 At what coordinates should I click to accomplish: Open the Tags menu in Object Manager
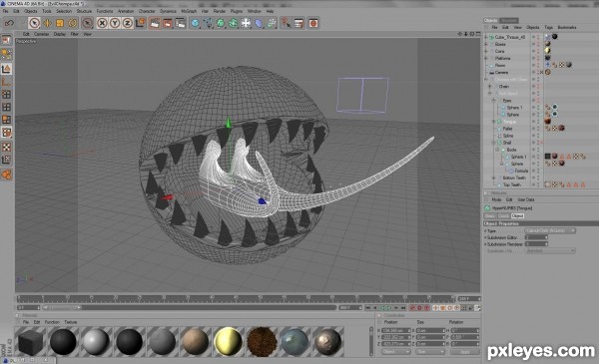(548, 28)
